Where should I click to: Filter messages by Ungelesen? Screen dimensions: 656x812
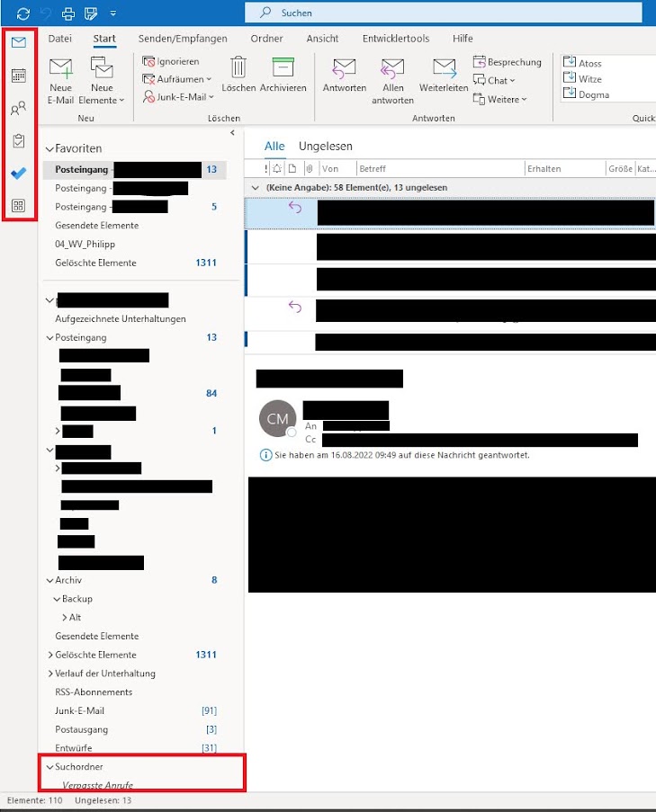[x=325, y=146]
